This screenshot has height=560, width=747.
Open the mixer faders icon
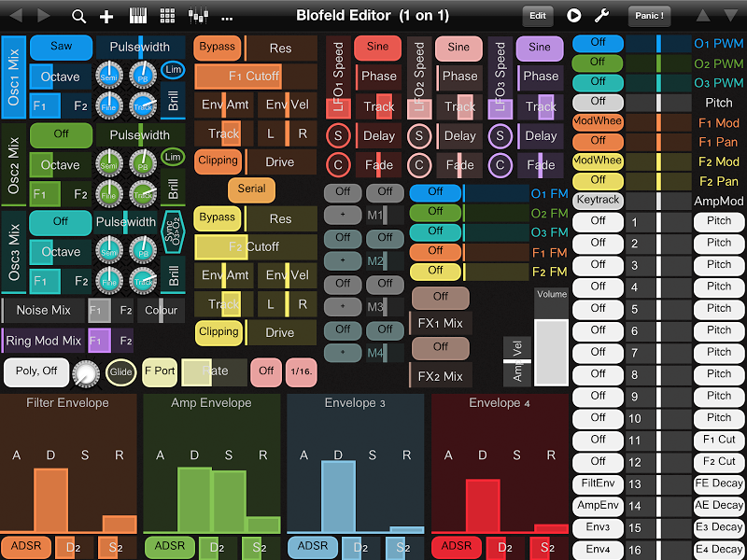pos(197,16)
